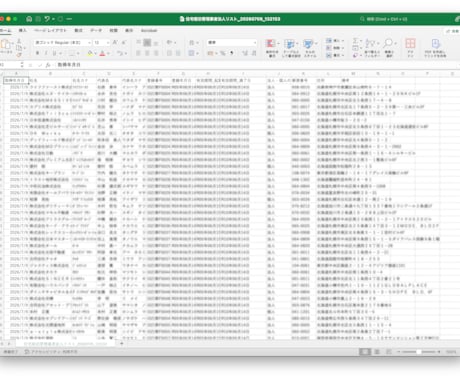The image size is (460, 380).
Task: Toggle Italic formatting
Action: coord(46,53)
